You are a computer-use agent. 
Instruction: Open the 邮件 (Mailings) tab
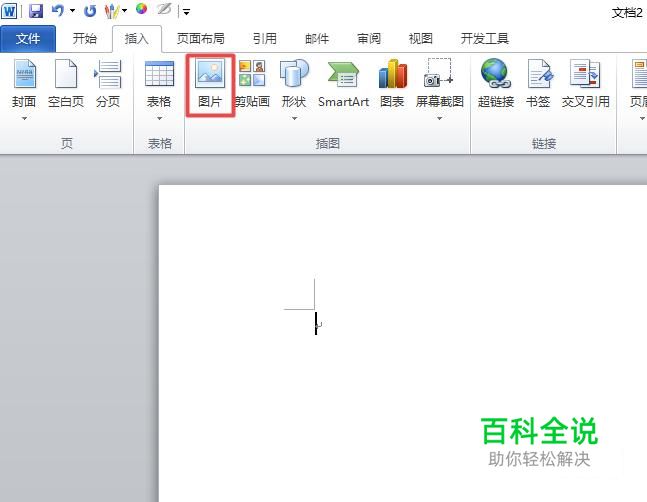click(317, 39)
